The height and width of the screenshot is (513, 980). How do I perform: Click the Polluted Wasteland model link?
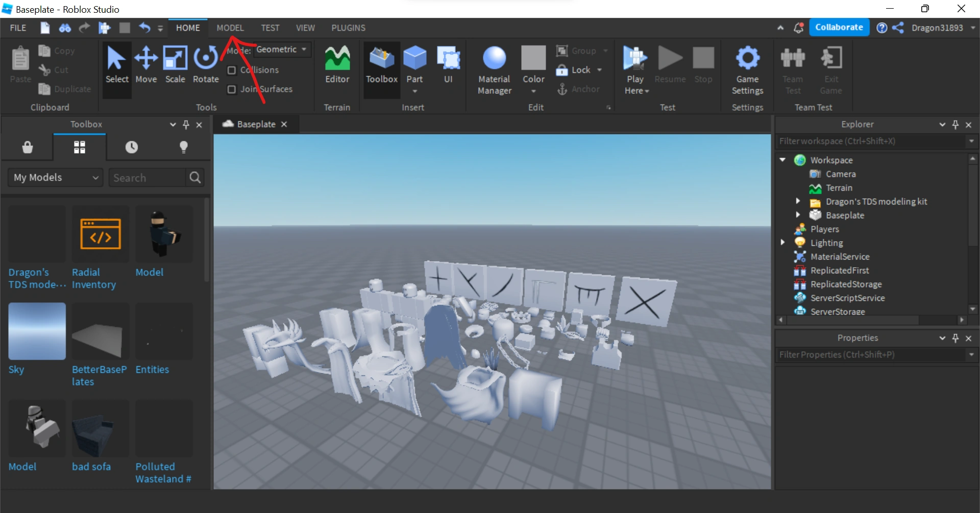click(163, 473)
